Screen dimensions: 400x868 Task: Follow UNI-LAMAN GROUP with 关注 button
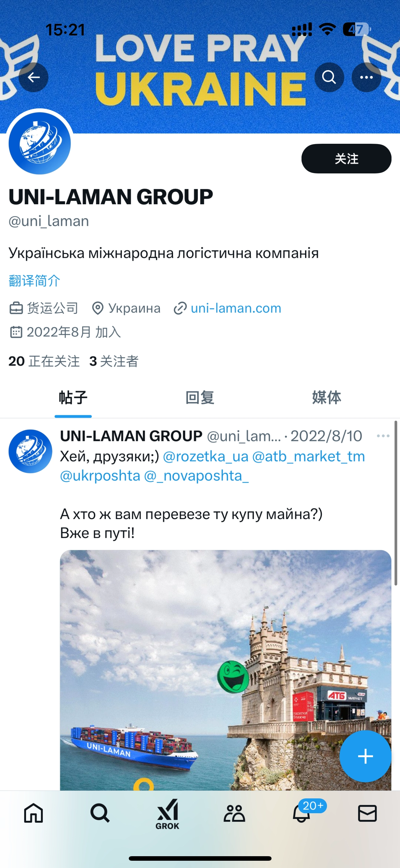(346, 159)
